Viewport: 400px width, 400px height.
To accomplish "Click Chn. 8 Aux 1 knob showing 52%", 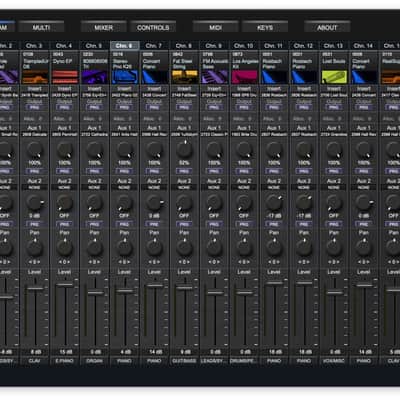I will [x=184, y=150].
